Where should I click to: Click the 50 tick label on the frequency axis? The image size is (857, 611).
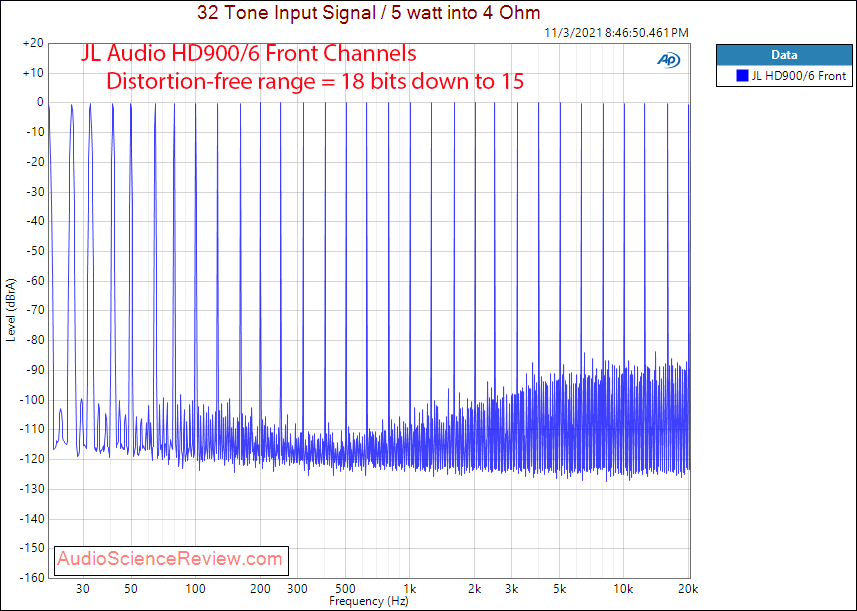coord(131,589)
